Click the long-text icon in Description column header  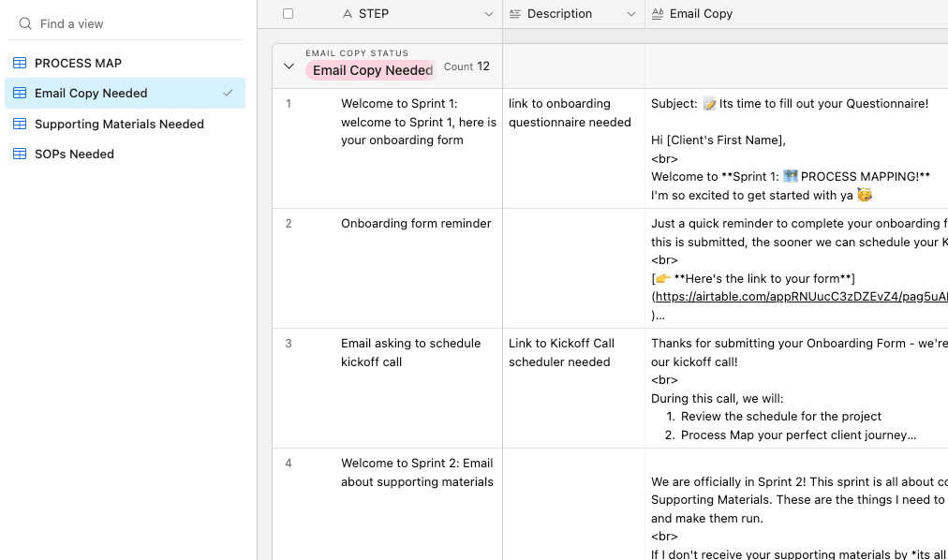coord(515,14)
